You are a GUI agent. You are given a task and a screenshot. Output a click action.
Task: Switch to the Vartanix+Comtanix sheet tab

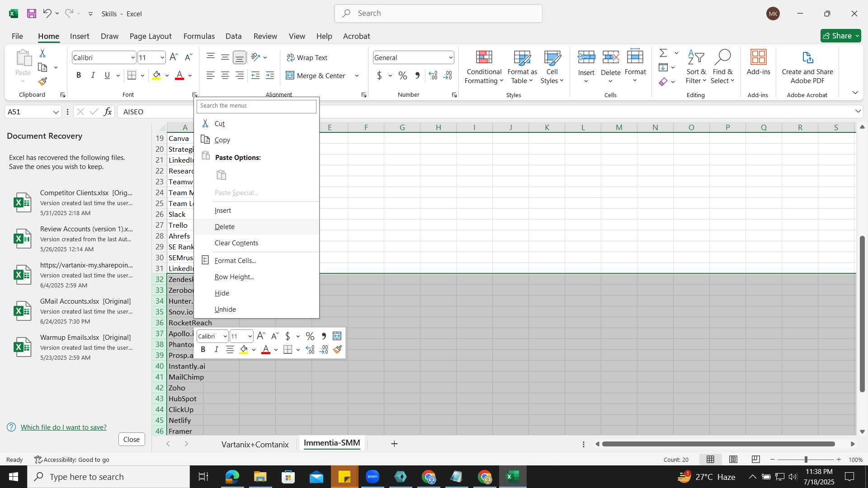coord(255,444)
